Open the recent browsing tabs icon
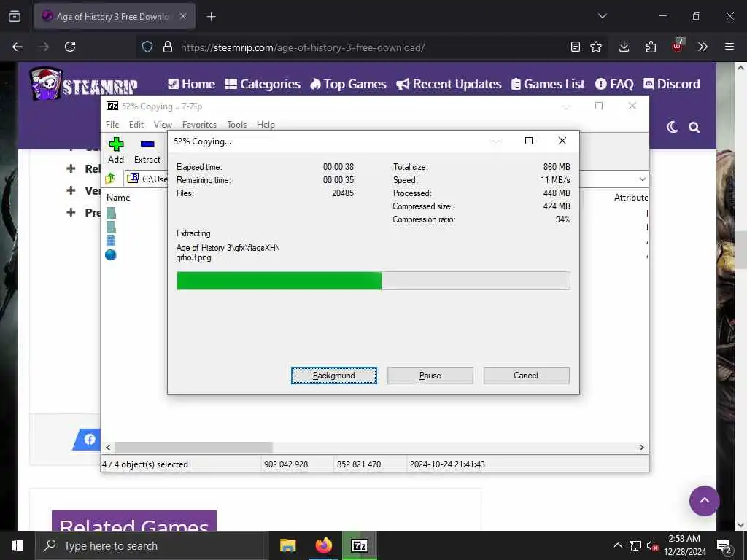 click(x=15, y=16)
